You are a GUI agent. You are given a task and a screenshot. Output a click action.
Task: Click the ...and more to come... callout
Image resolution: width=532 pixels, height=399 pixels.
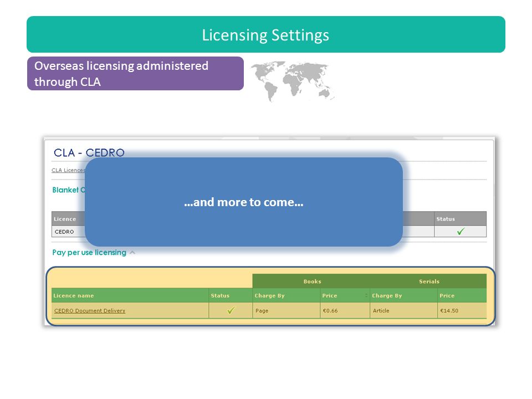244,202
